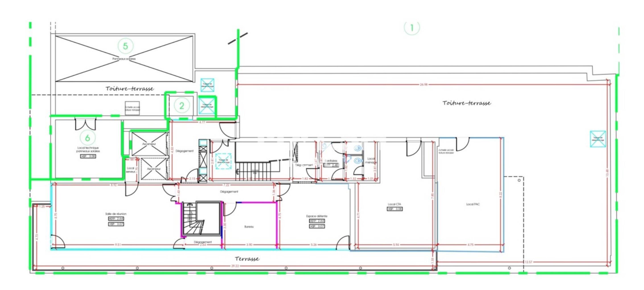Click the Salle de réunion room label
Image resolution: width=644 pixels, height=290 pixels.
[116, 214]
